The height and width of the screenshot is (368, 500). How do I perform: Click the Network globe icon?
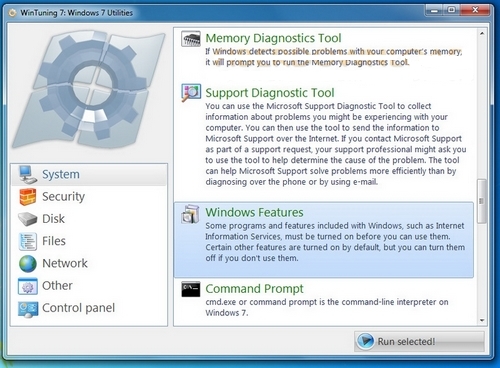tap(28, 264)
